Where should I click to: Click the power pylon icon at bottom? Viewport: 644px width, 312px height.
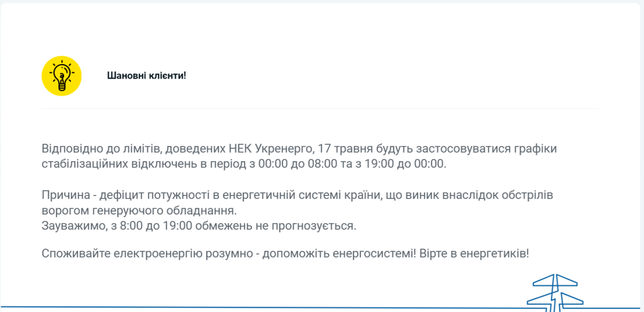(555, 292)
